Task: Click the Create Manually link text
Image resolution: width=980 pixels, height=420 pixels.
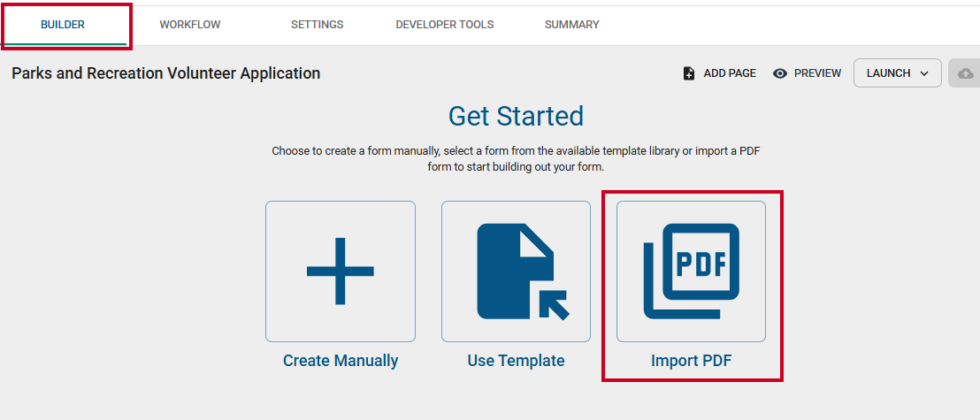Action: tap(341, 361)
